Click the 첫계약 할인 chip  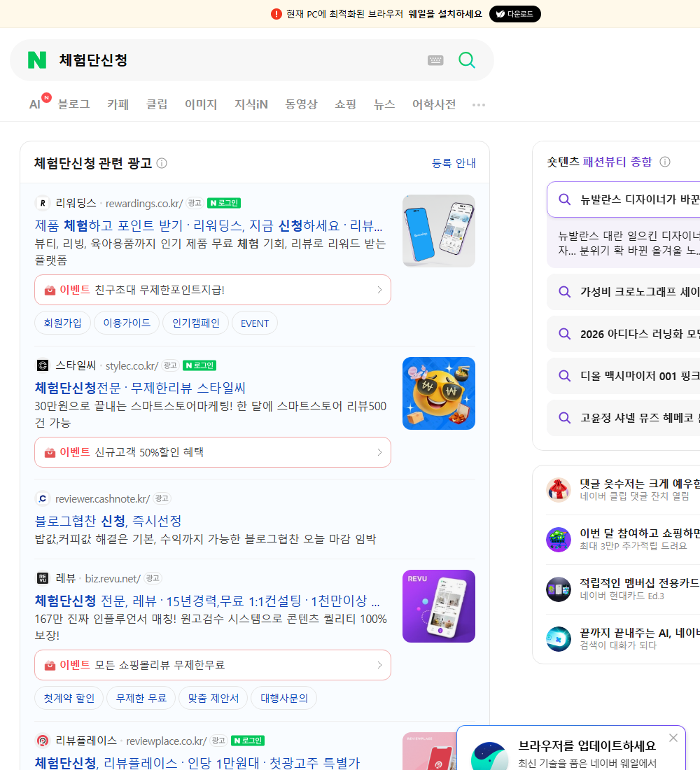tap(69, 698)
